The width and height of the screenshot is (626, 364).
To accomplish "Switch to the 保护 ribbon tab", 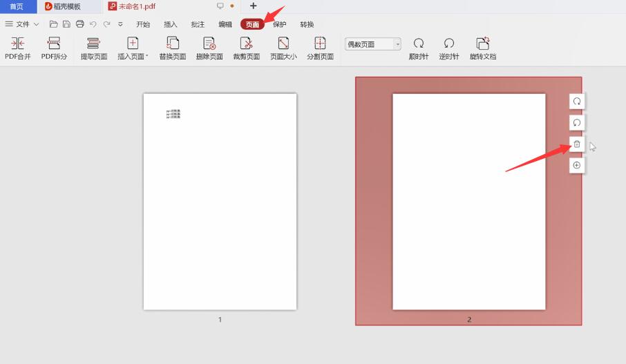I will [279, 24].
